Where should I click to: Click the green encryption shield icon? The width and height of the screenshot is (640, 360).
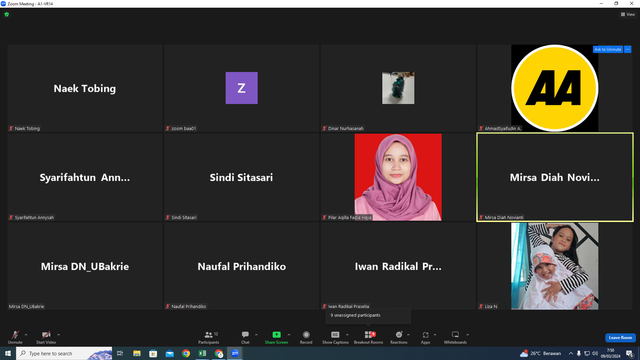coord(7,14)
